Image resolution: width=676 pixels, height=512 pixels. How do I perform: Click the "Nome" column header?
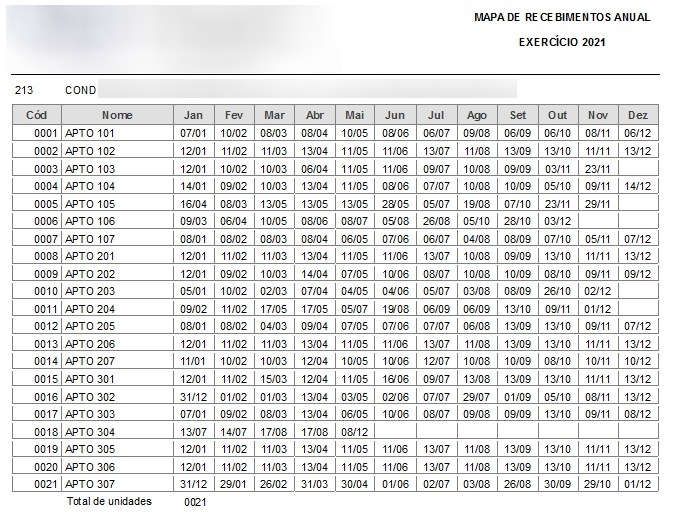(117, 115)
